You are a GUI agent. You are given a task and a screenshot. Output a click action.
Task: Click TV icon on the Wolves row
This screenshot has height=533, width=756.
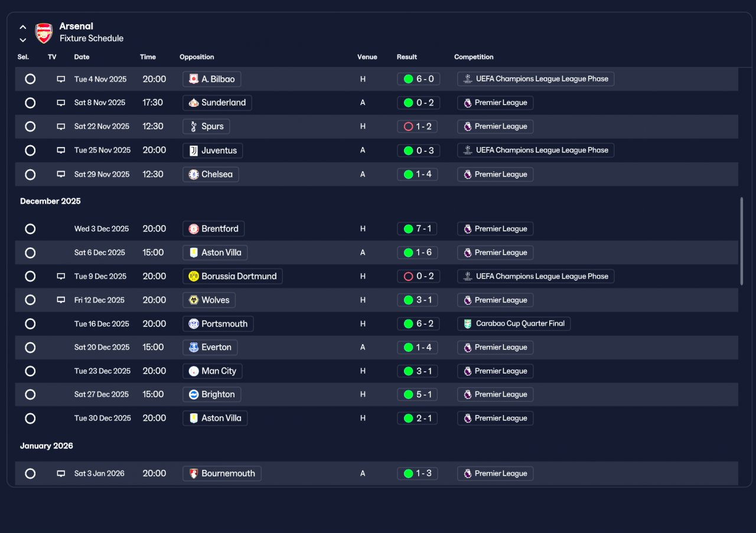pos(61,300)
